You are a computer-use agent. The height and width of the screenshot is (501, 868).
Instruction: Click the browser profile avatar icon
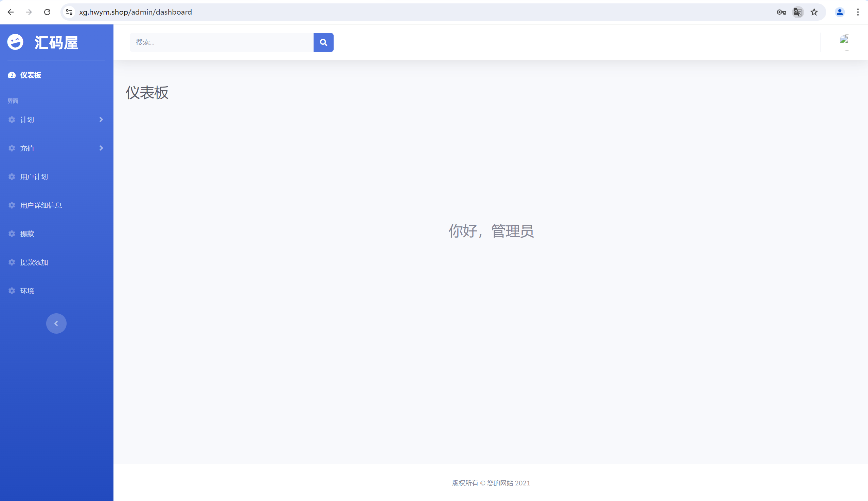tap(840, 12)
